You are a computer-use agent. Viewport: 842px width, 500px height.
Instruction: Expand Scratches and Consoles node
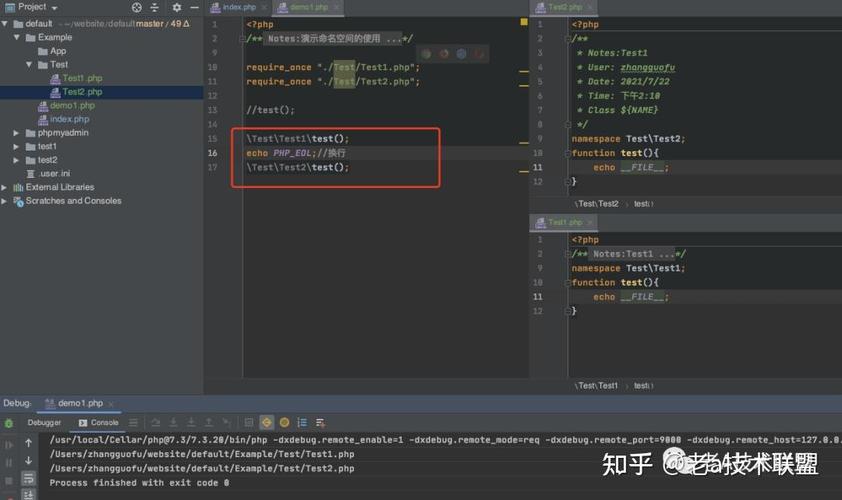(x=4, y=201)
